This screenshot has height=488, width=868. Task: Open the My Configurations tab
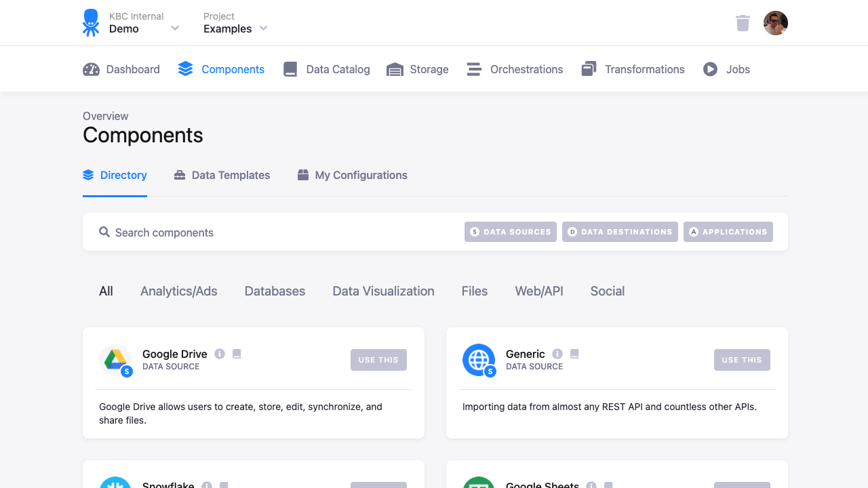click(x=352, y=175)
